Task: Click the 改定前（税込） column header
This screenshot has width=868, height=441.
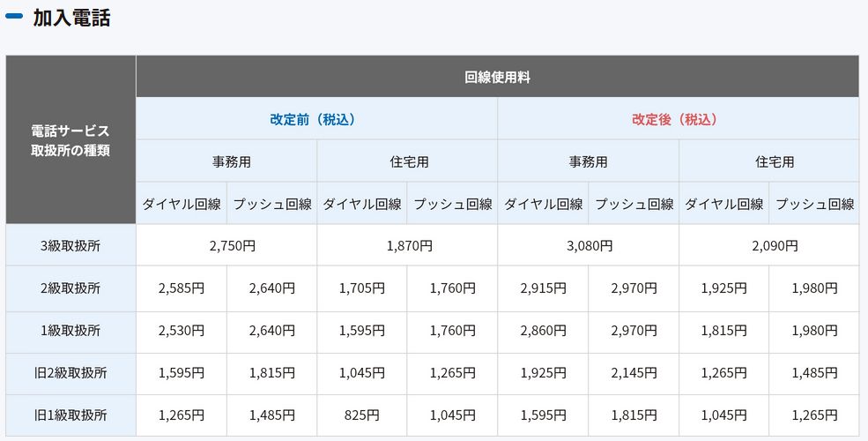Action: pos(317,119)
